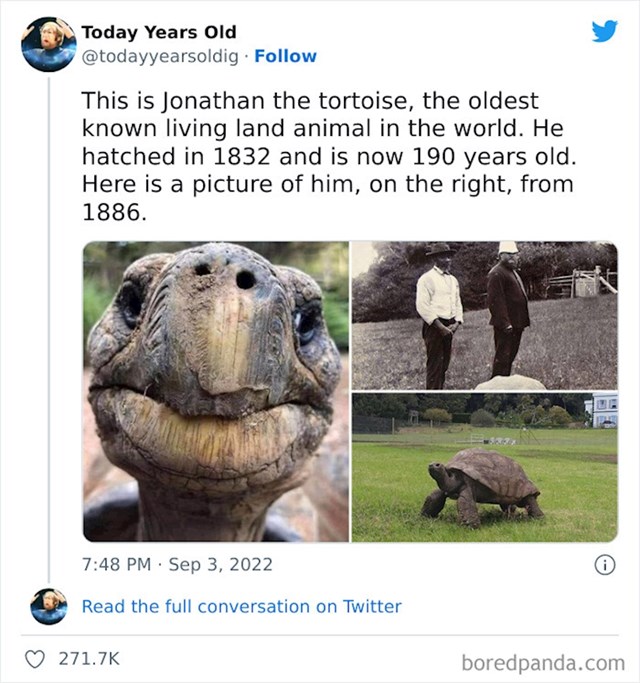Open the tortoise on grass photo
This screenshot has width=640, height=683.
click(484, 467)
